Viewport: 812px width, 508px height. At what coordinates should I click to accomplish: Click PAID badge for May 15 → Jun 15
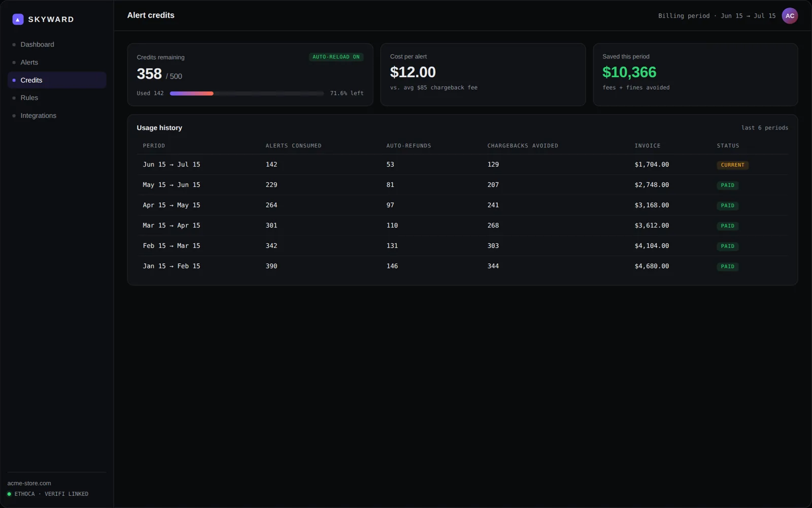click(727, 185)
